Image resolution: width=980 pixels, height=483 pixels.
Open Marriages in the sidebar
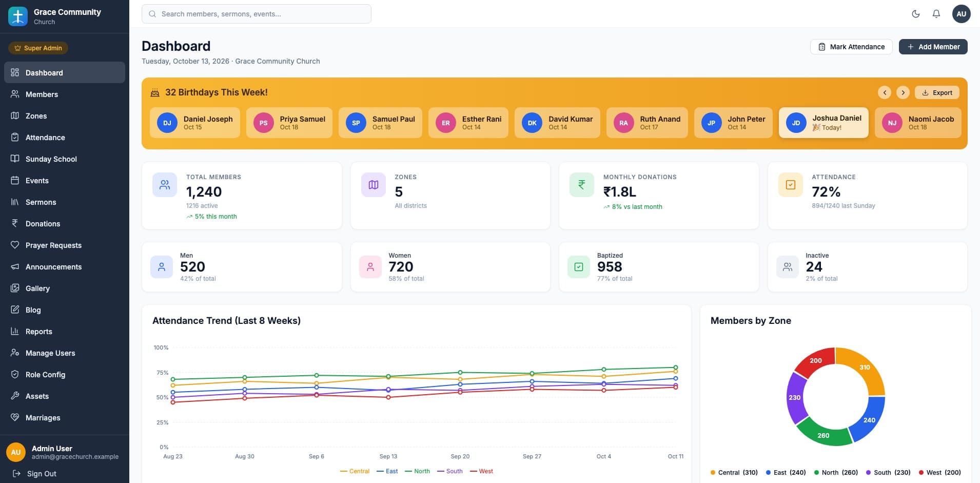point(65,418)
